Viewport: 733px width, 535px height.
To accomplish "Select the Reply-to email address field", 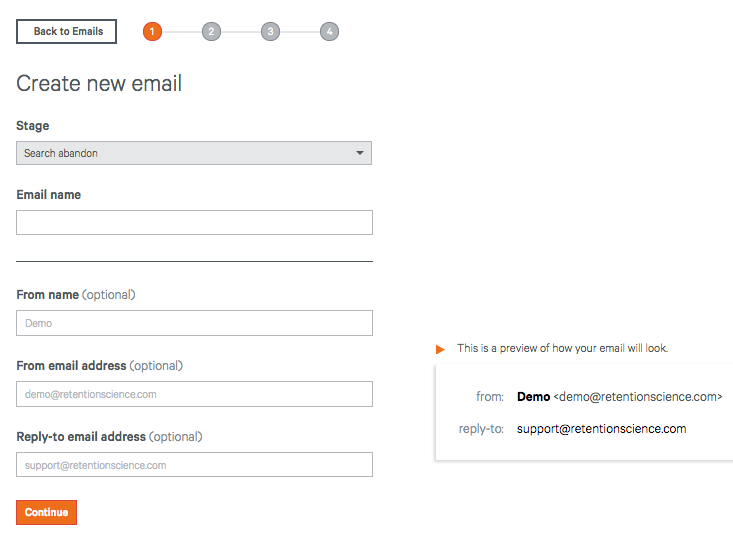I will point(194,464).
